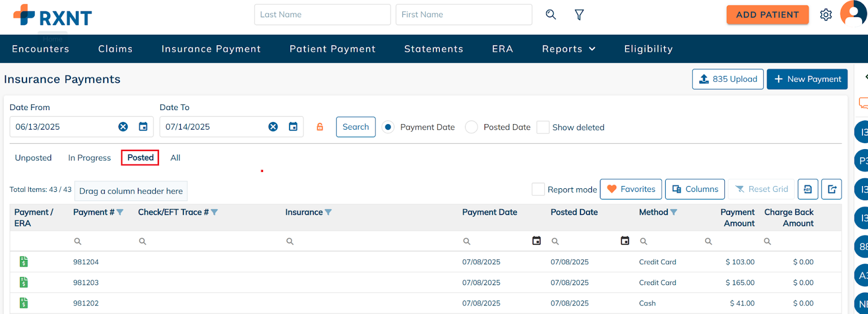Open the Date To calendar picker
This screenshot has width=868, height=314.
tap(293, 127)
